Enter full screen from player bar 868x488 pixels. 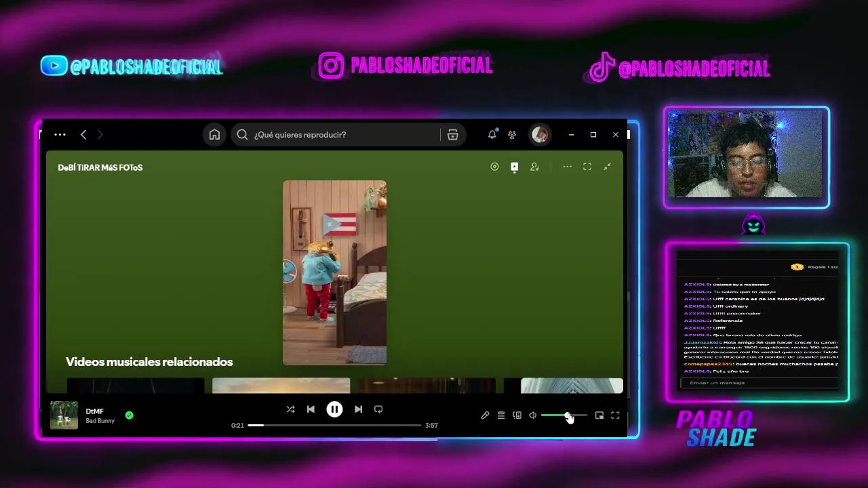click(615, 415)
